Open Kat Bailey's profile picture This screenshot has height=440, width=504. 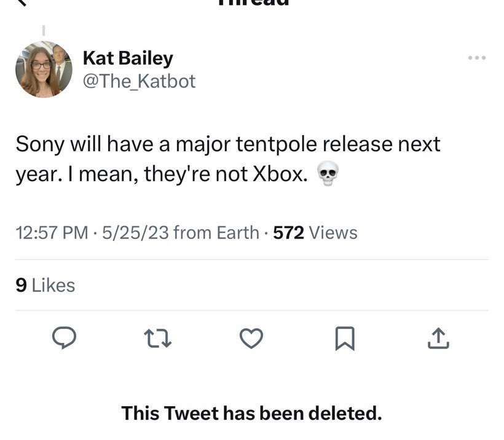pyautogui.click(x=43, y=69)
